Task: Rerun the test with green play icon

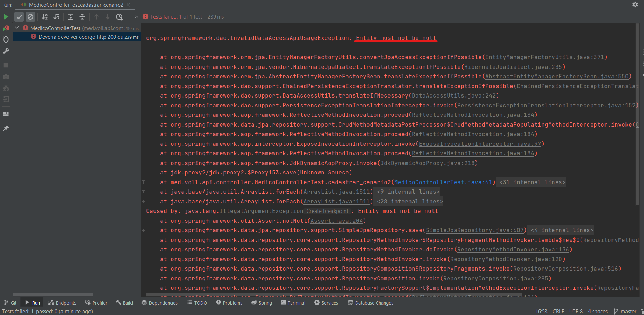Action: tap(6, 17)
